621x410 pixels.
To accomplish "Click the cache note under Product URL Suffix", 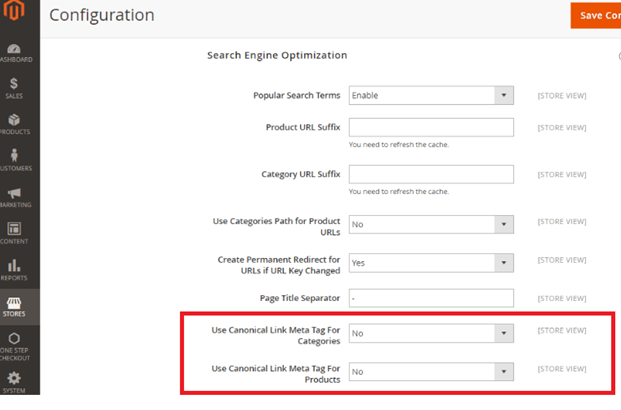I will point(399,145).
